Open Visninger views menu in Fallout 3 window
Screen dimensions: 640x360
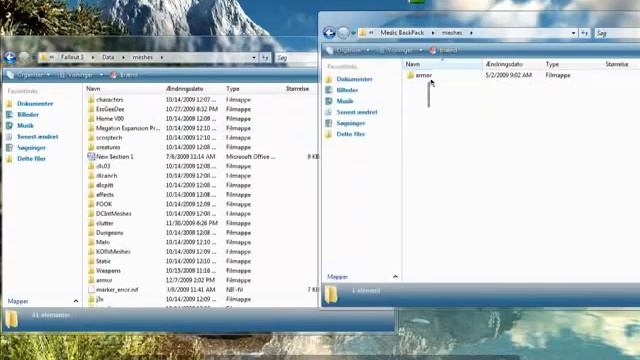80,75
